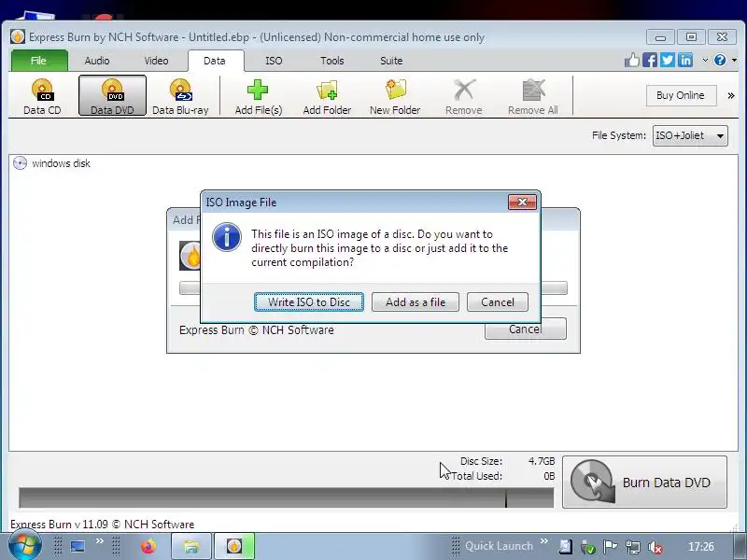The height and width of the screenshot is (560, 747).
Task: Open the Twitter share icon
Action: click(x=668, y=60)
